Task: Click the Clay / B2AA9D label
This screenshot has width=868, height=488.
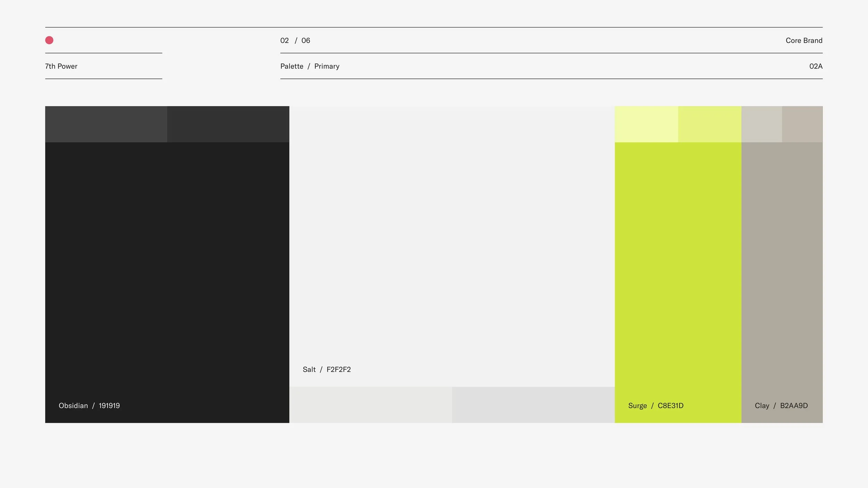Action: coord(781,406)
